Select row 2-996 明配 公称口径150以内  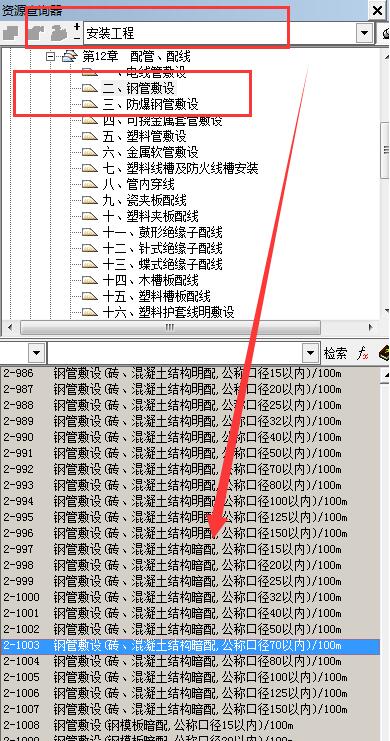190,533
